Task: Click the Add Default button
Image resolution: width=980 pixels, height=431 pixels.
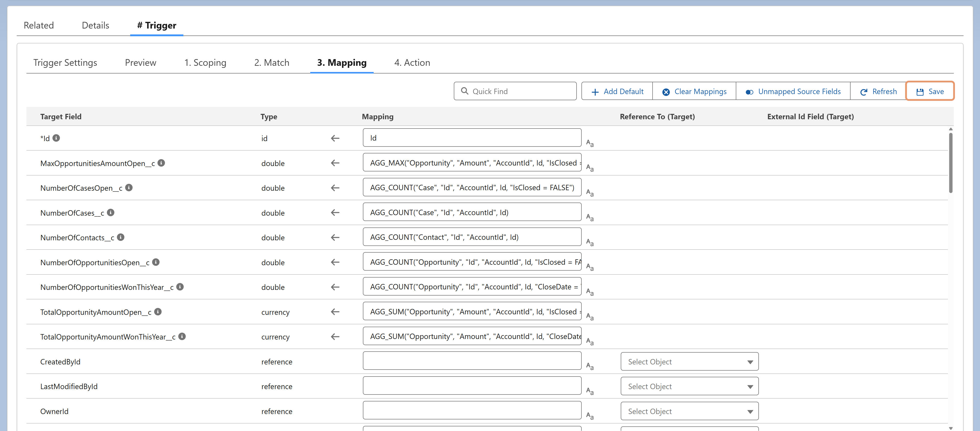Action: (x=617, y=91)
